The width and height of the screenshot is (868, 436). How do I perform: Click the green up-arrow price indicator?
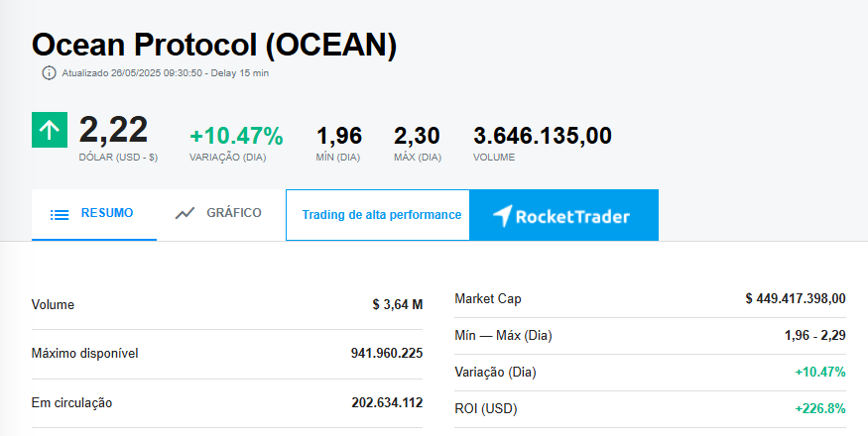(50, 131)
